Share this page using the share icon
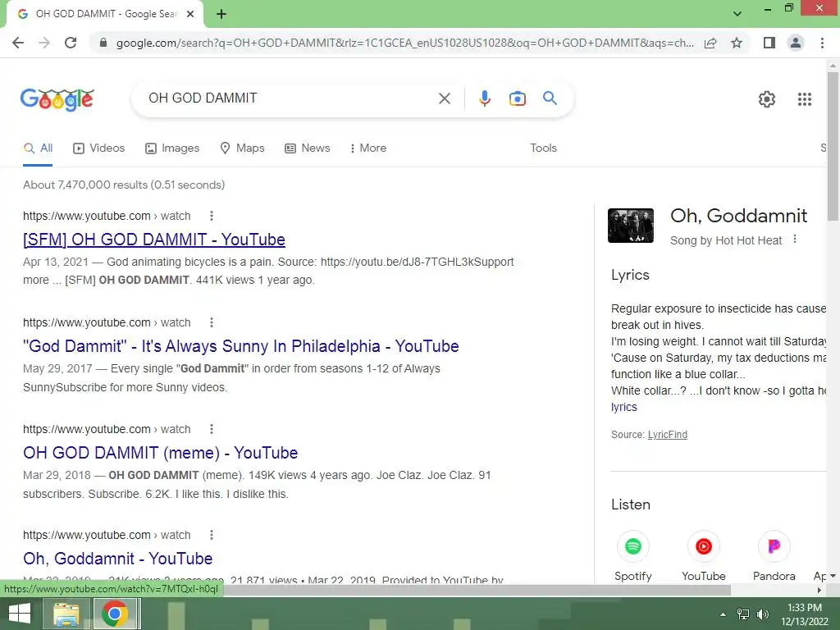The image size is (840, 630). [x=710, y=43]
